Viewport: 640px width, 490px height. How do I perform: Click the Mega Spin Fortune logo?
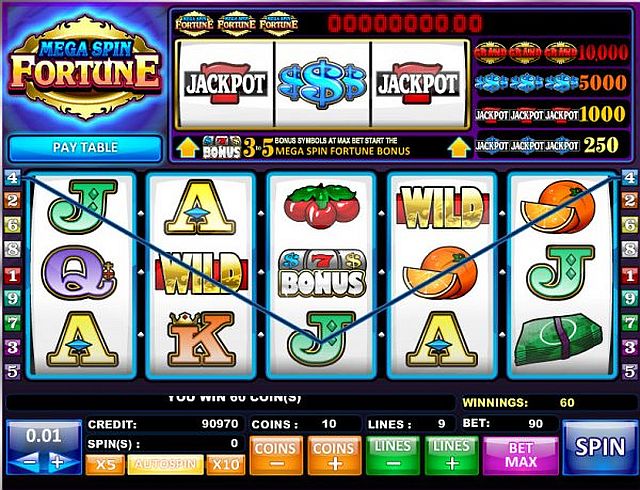coord(85,68)
